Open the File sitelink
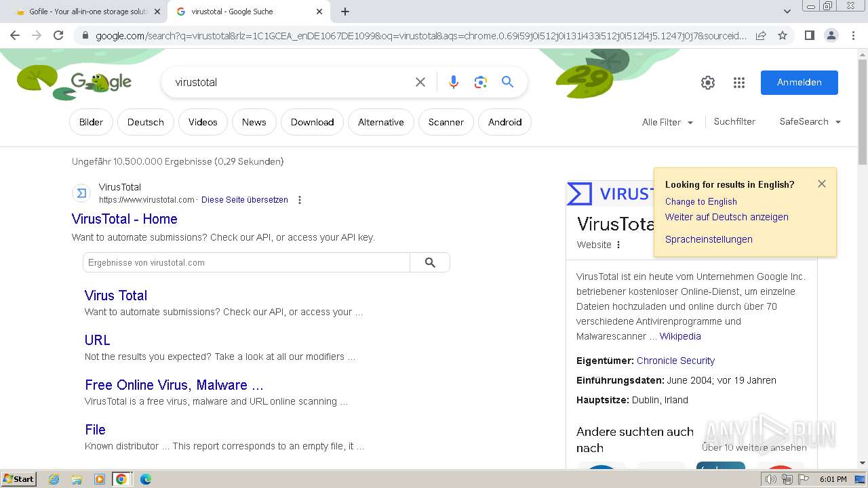The height and width of the screenshot is (488, 868). 96,430
